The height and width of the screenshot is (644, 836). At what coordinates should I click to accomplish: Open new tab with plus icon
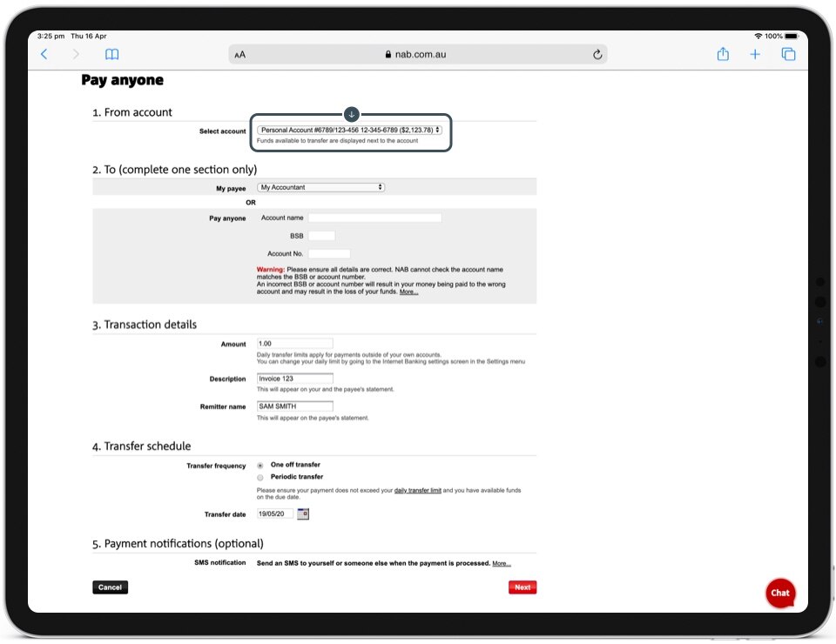pos(755,54)
